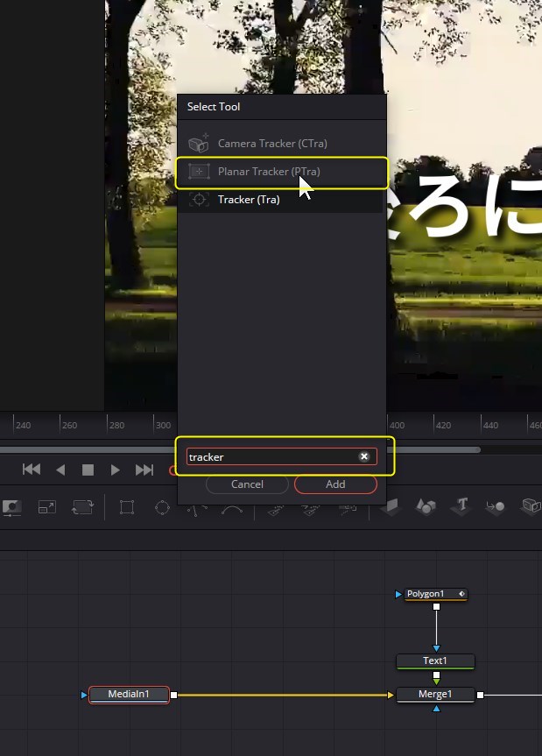Add a Rectangle mask from the toolbar
This screenshot has width=542, height=756.
(x=127, y=507)
